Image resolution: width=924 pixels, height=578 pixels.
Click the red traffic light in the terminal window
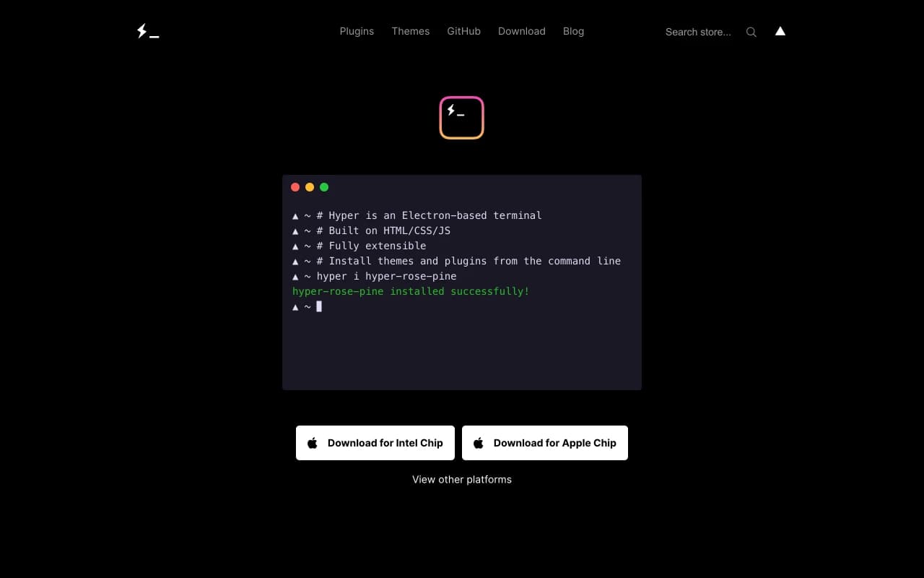295,186
